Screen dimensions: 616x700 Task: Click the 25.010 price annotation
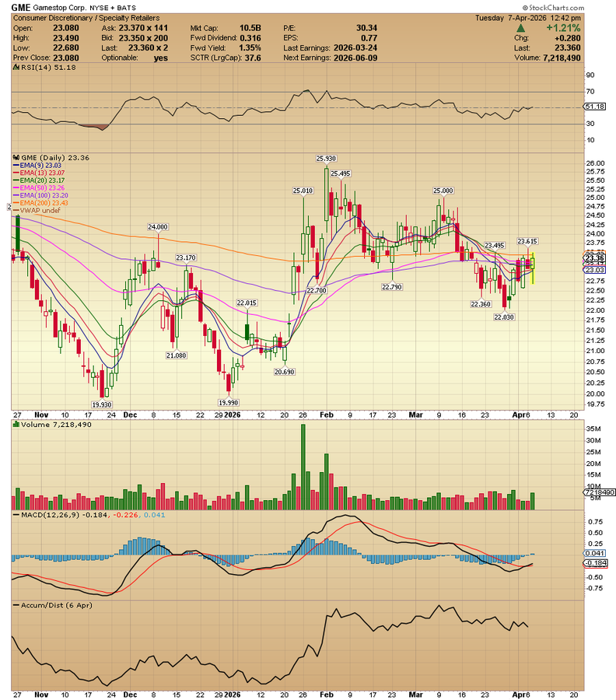coord(303,191)
